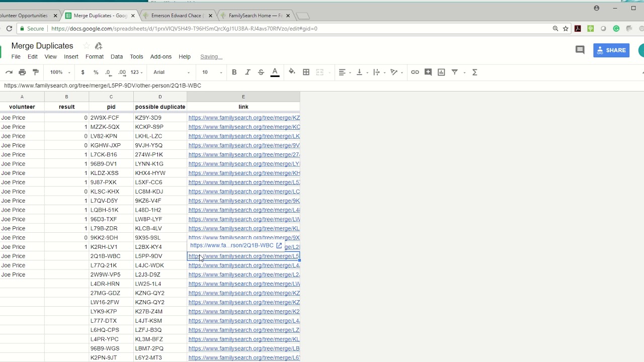The image size is (644, 362).
Task: Select column E header
Action: [x=244, y=97]
